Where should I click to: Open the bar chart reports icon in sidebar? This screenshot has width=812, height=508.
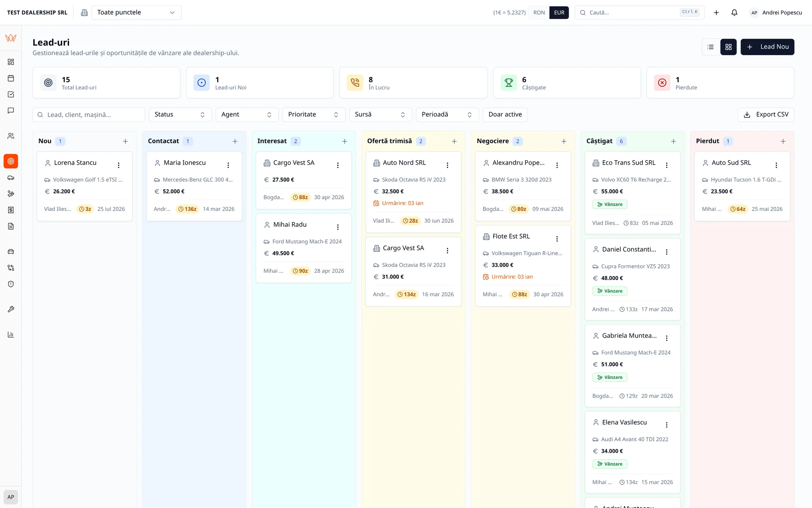(x=11, y=334)
